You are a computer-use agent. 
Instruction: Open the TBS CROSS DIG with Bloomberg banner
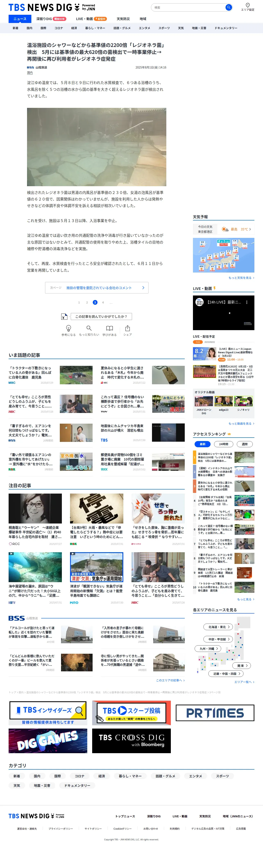pos(131,741)
